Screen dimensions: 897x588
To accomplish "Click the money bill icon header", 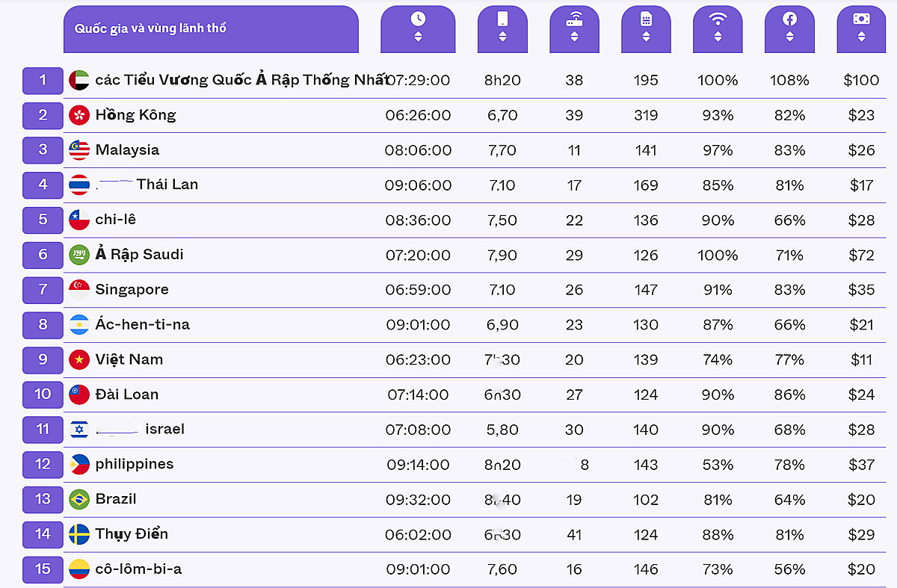I will [x=861, y=19].
